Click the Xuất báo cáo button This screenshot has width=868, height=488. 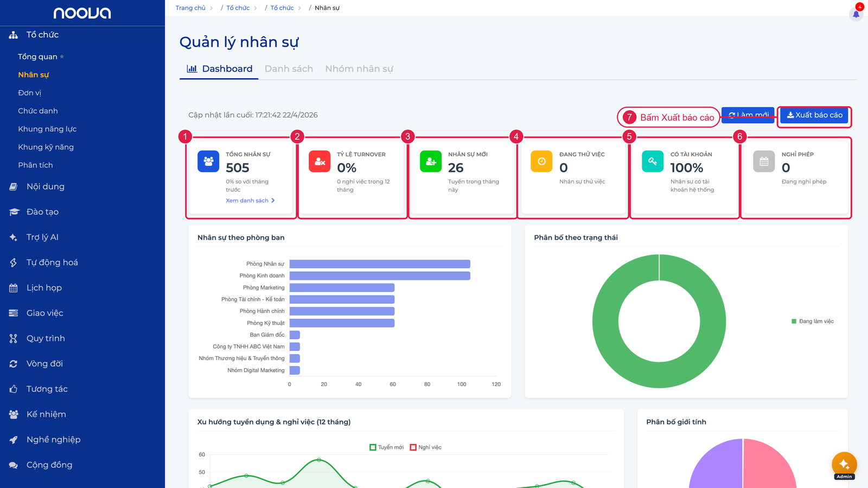[x=814, y=115]
